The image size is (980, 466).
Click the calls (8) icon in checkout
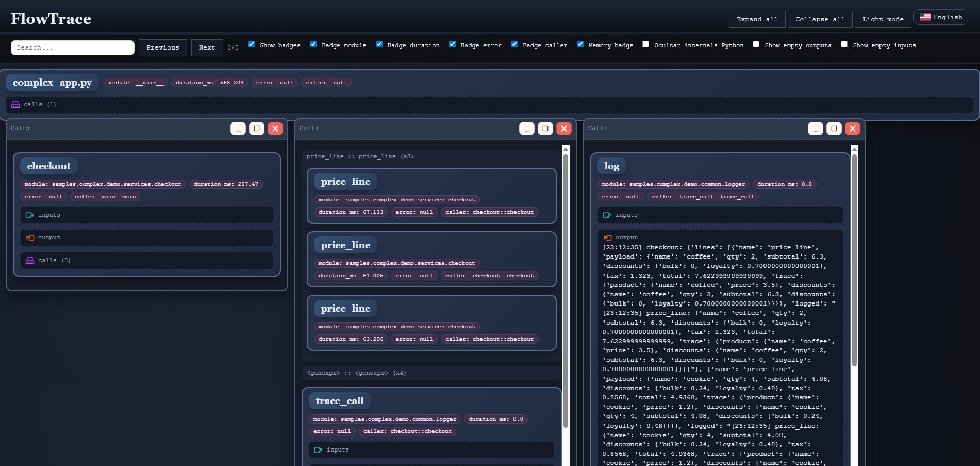pos(30,261)
